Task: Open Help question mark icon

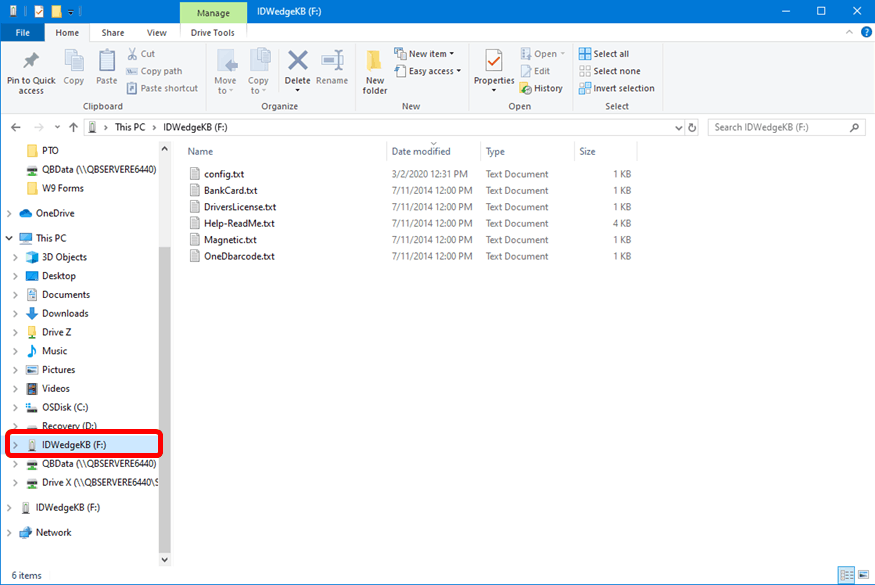Action: [x=866, y=32]
